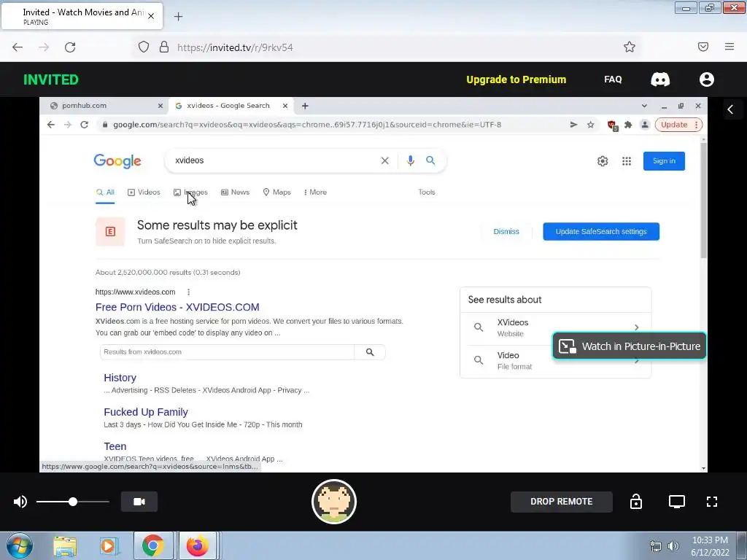Image resolution: width=747 pixels, height=560 pixels.
Task: Click Upgrade to Premium link
Action: tap(516, 79)
